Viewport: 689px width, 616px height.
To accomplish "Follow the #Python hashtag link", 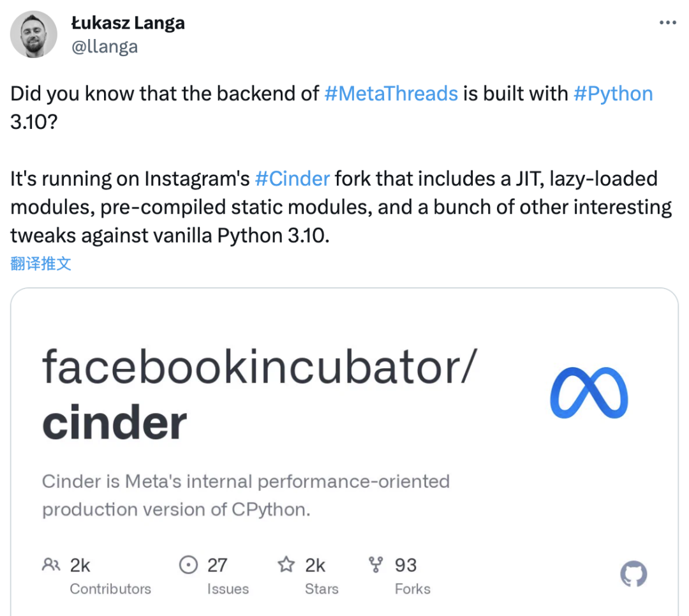I will (x=613, y=94).
